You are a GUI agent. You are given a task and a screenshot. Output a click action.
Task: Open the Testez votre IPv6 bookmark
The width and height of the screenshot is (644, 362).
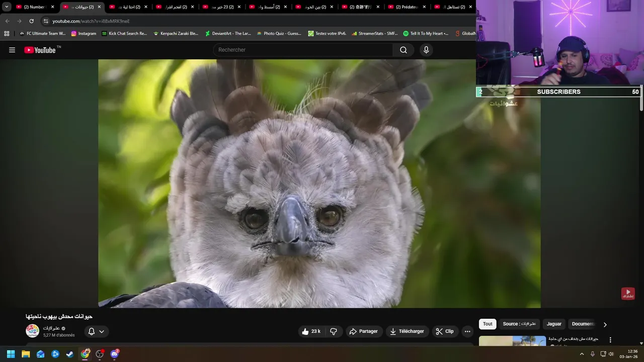327,34
